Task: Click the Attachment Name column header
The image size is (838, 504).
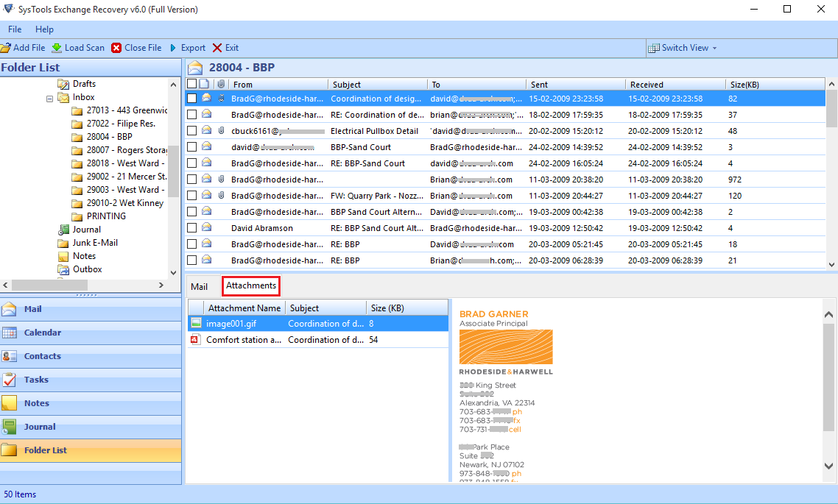Action: [x=244, y=308]
